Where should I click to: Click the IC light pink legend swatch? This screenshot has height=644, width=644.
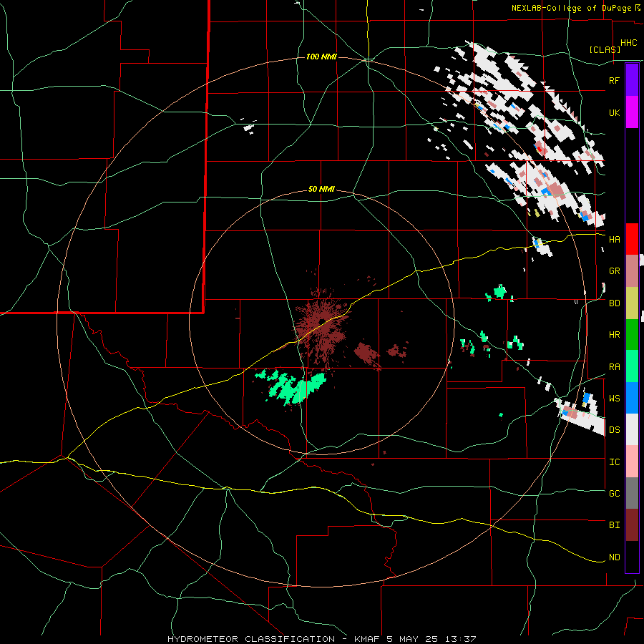(x=632, y=462)
